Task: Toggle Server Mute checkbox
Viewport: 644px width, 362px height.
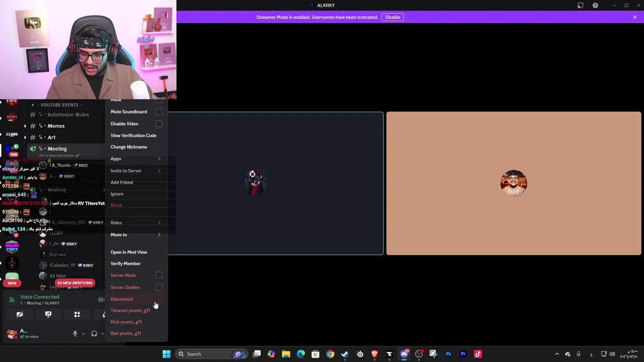Action: pyautogui.click(x=159, y=276)
